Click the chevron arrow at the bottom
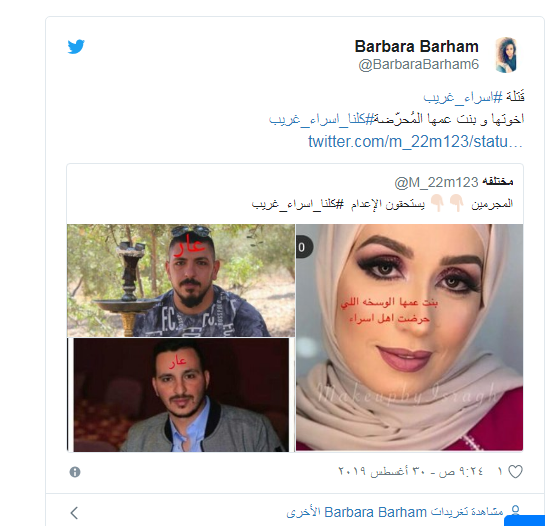 pyautogui.click(x=74, y=512)
